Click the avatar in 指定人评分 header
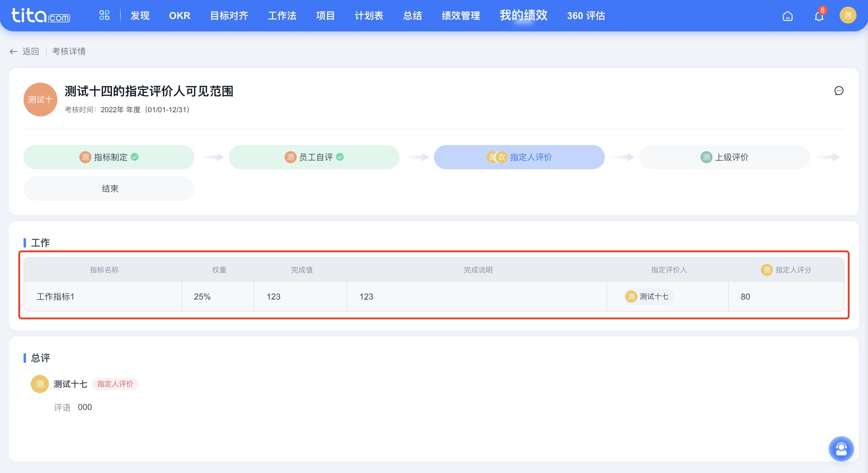The image size is (868, 473). point(767,270)
